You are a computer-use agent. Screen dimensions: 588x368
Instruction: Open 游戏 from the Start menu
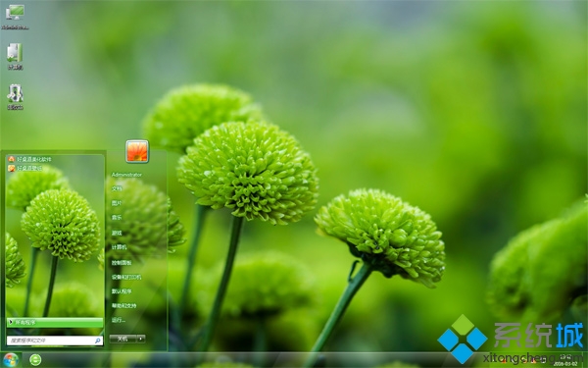coord(117,233)
